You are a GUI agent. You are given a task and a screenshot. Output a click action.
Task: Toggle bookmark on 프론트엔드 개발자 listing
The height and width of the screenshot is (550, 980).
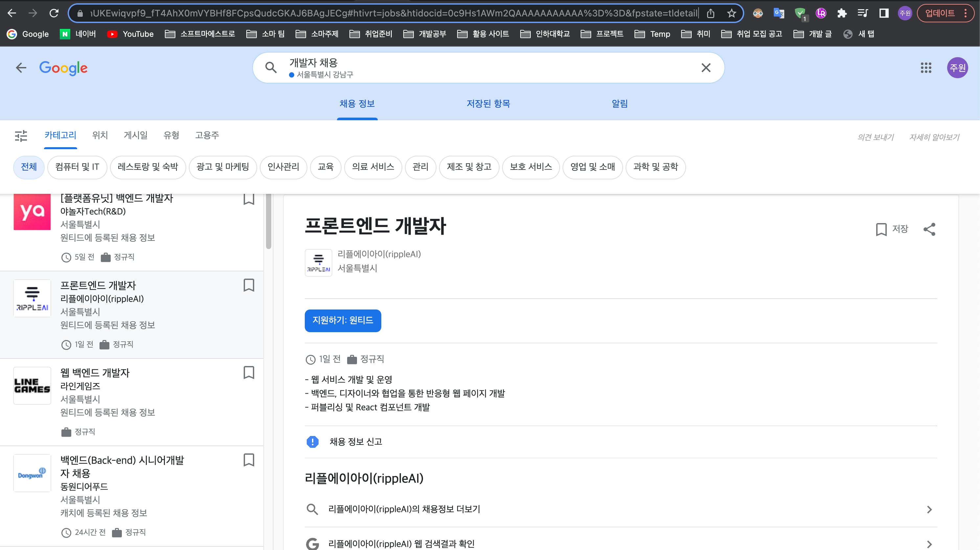click(249, 285)
